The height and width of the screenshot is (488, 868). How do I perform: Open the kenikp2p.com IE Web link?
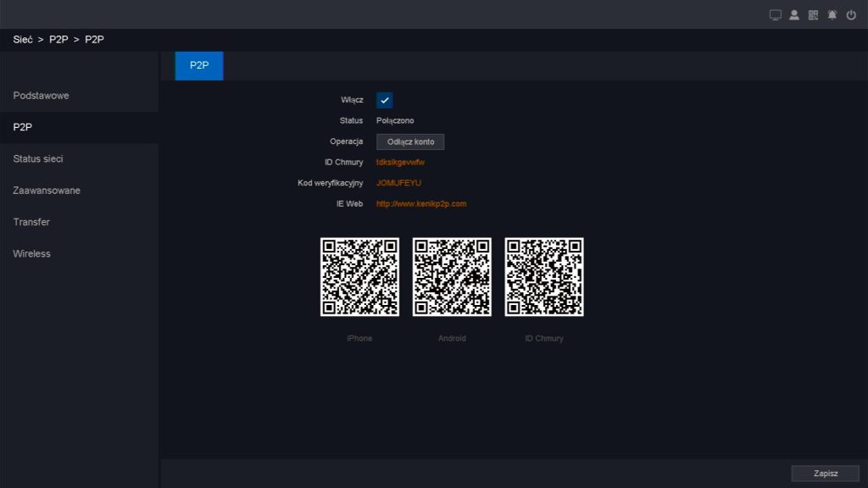pyautogui.click(x=421, y=204)
